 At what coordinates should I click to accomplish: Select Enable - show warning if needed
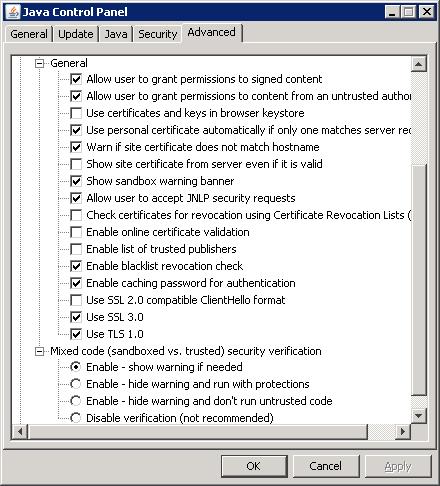[x=76, y=367]
